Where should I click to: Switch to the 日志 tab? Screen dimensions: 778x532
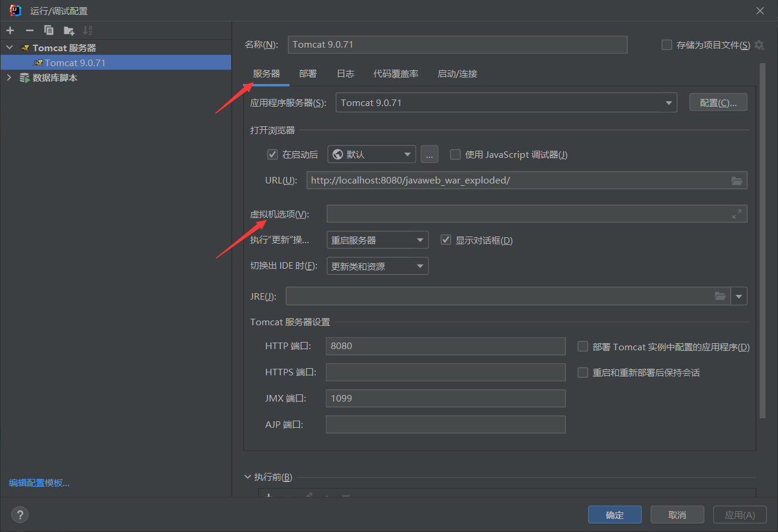click(346, 74)
